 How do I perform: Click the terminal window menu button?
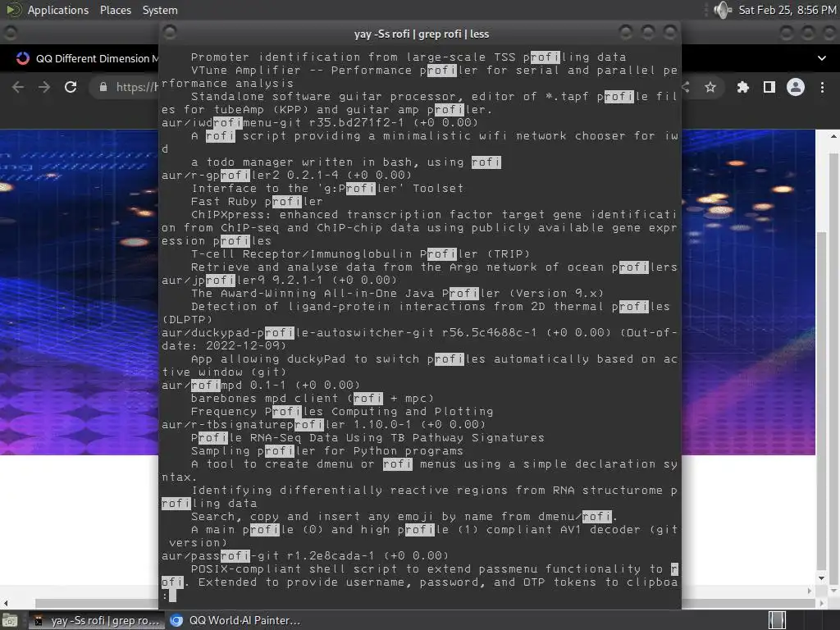coord(170,33)
